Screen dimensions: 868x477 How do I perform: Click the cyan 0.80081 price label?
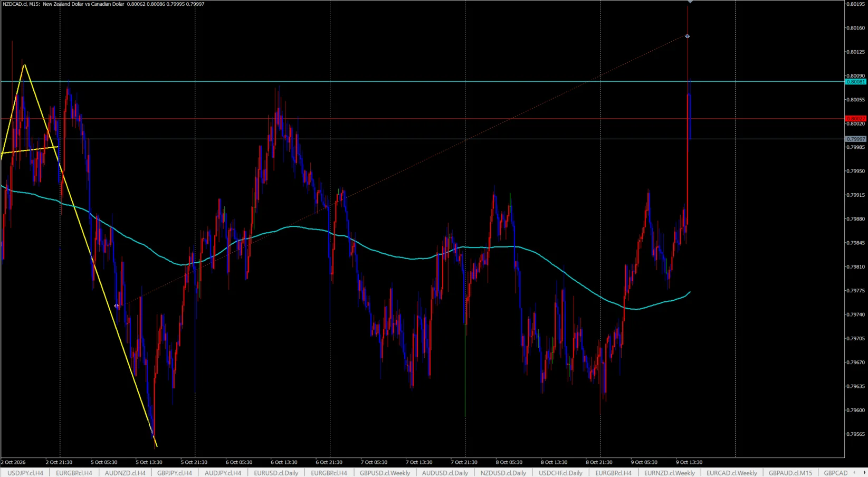click(x=855, y=82)
